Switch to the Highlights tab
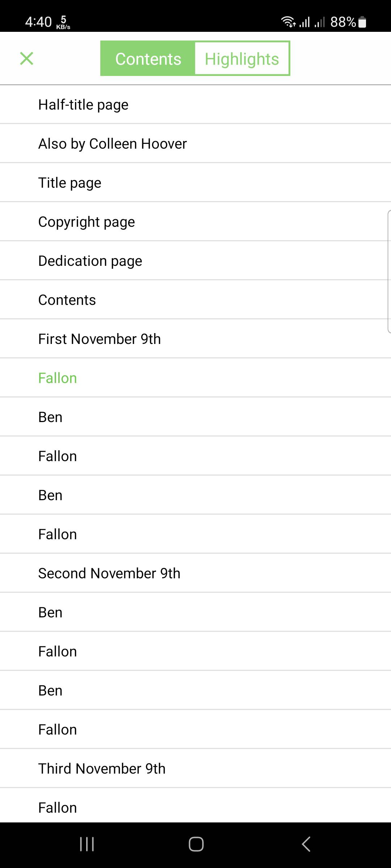This screenshot has height=868, width=391. 242,59
